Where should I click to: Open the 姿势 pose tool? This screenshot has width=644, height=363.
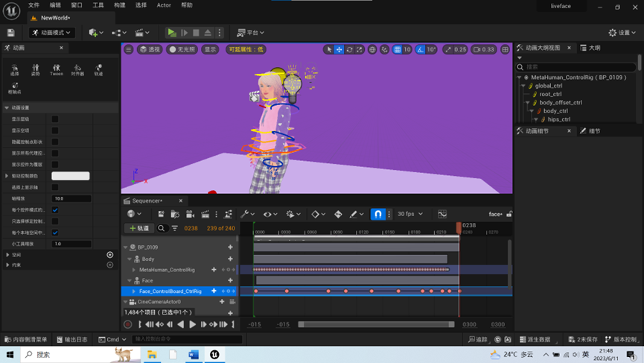[35, 70]
